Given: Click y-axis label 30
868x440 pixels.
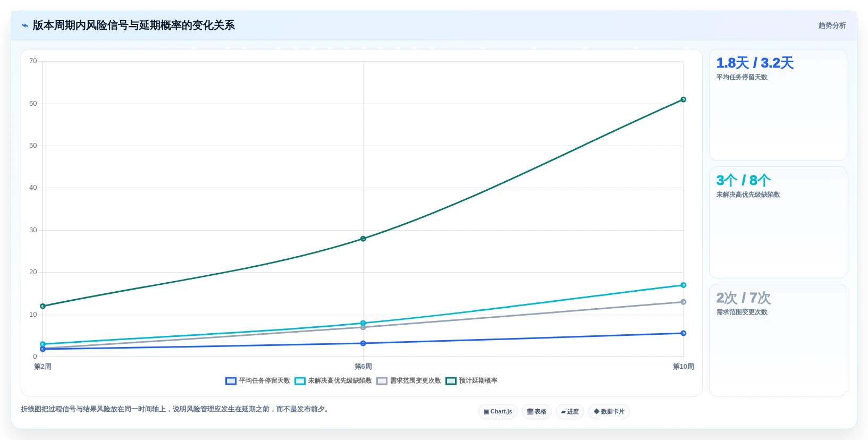Looking at the screenshot, I should [33, 230].
